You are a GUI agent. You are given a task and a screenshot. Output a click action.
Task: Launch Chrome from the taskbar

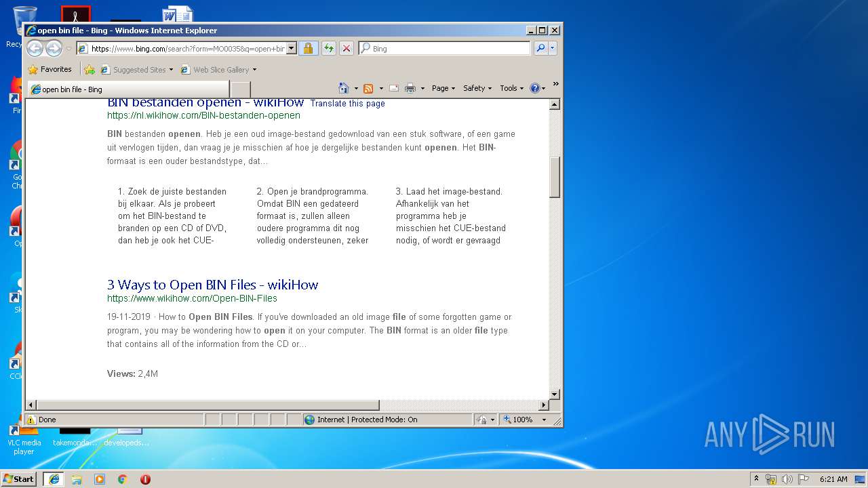[122, 479]
